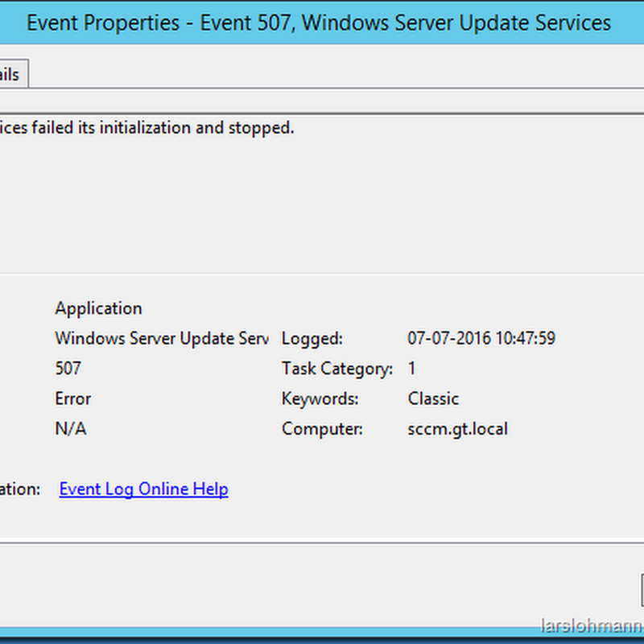Click the Event Properties window title bar
This screenshot has height=644, width=644.
pyautogui.click(x=322, y=23)
